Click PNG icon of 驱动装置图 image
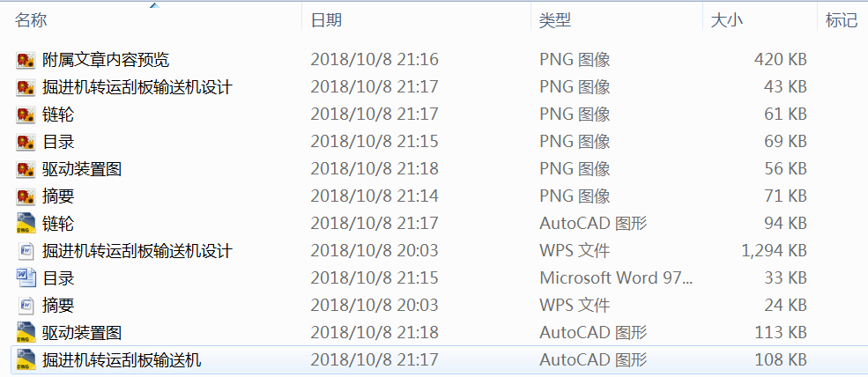The height and width of the screenshot is (377, 868). [25, 169]
